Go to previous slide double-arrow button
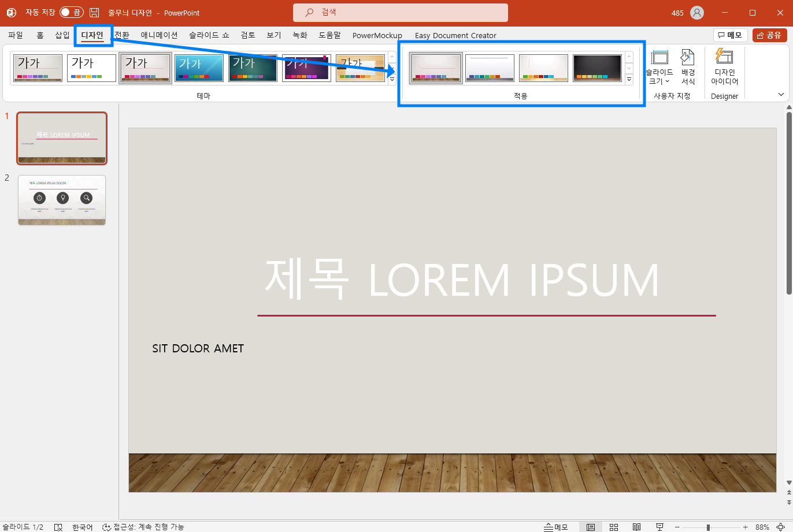 point(789,493)
